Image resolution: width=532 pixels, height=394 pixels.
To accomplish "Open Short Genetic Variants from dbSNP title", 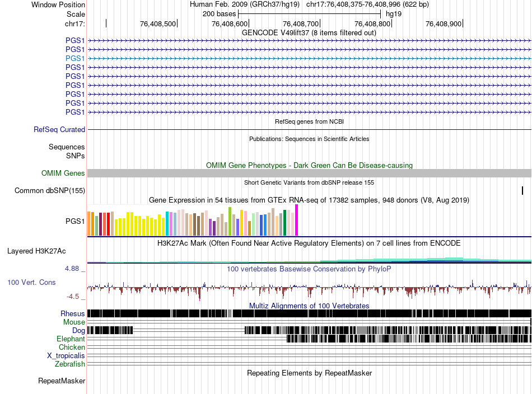I will [x=309, y=183].
